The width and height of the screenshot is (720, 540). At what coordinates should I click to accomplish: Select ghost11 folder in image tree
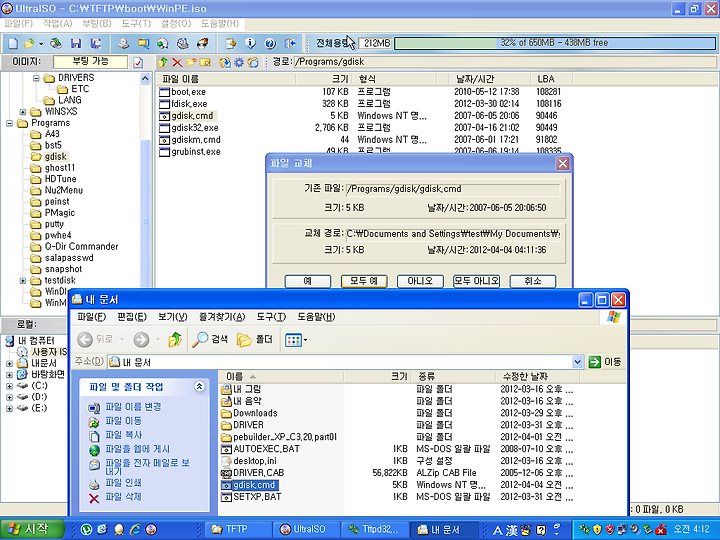pos(60,168)
